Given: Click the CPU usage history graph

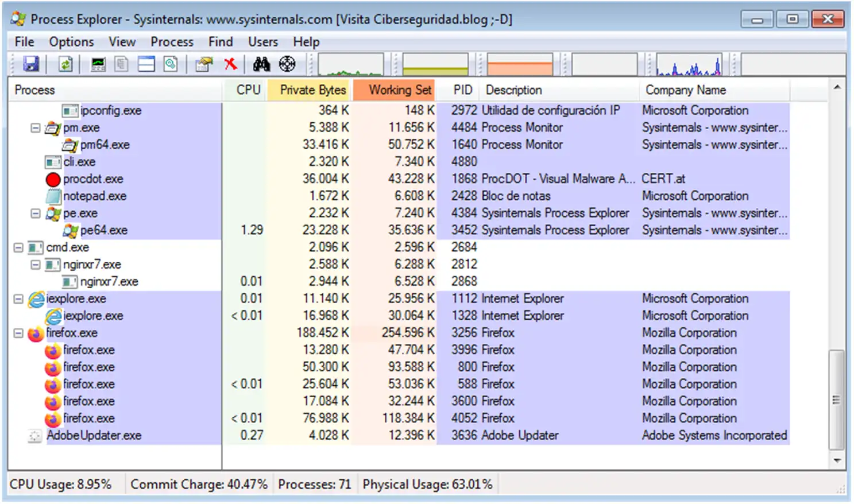Looking at the screenshot, I should (350, 64).
